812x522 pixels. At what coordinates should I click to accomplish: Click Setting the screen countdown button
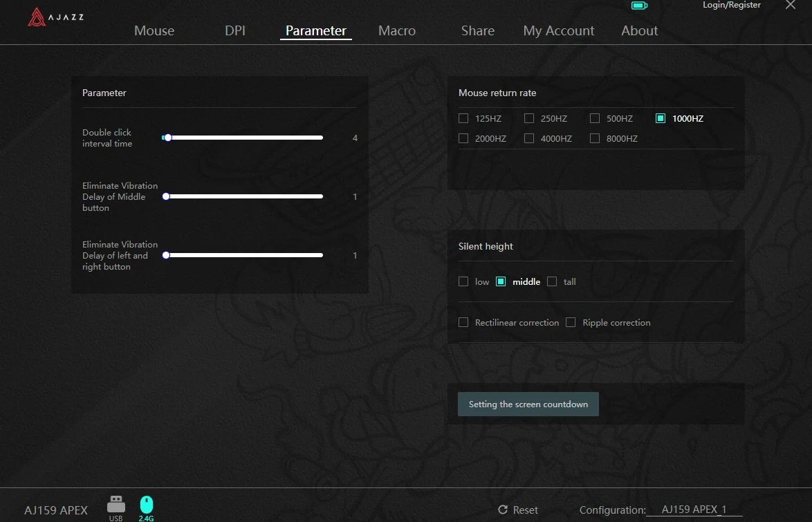click(528, 404)
